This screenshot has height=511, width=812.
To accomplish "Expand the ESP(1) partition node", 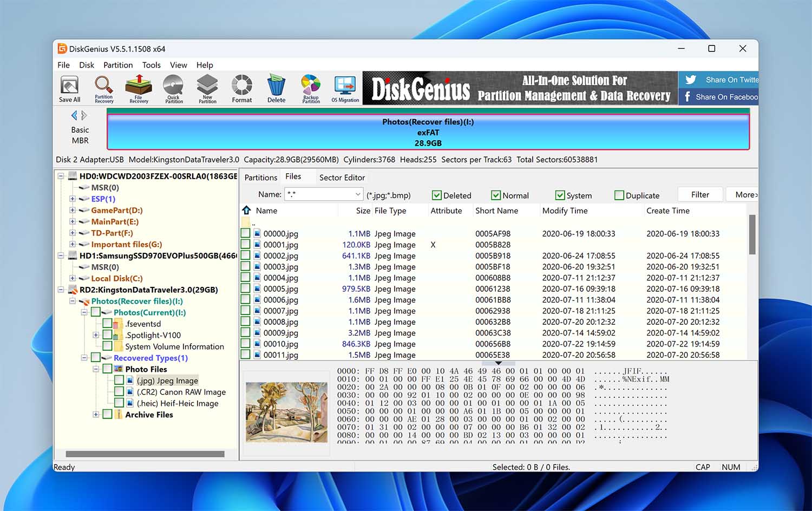I will point(73,199).
